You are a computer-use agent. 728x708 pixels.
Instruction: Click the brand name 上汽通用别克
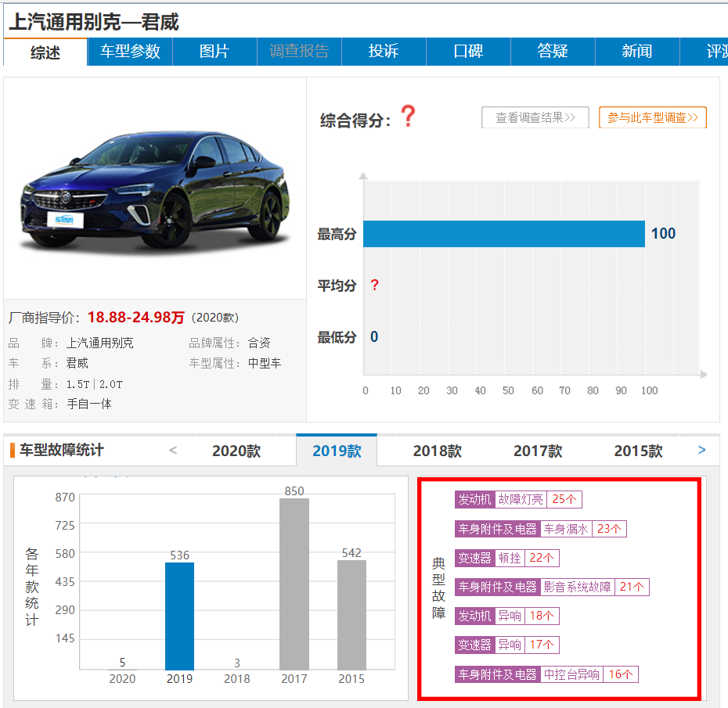[100, 343]
